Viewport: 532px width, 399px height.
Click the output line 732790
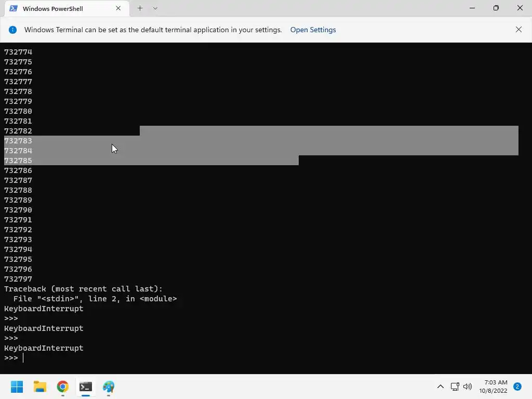click(18, 210)
